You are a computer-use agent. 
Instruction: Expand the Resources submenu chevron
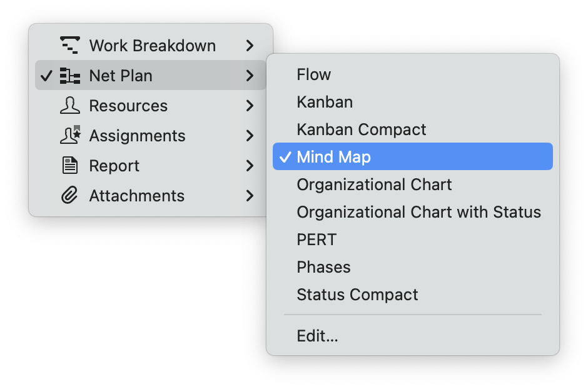[250, 105]
